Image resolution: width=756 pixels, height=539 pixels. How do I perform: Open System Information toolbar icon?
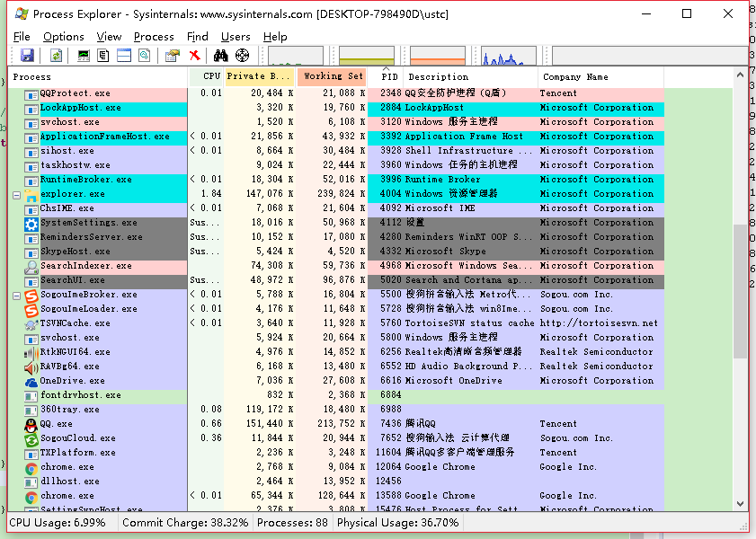tap(84, 56)
